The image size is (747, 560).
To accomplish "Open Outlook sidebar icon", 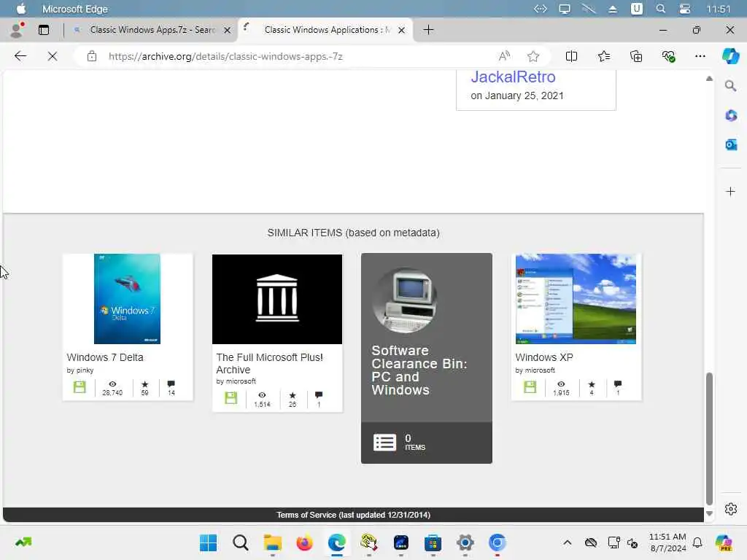I will point(731,144).
